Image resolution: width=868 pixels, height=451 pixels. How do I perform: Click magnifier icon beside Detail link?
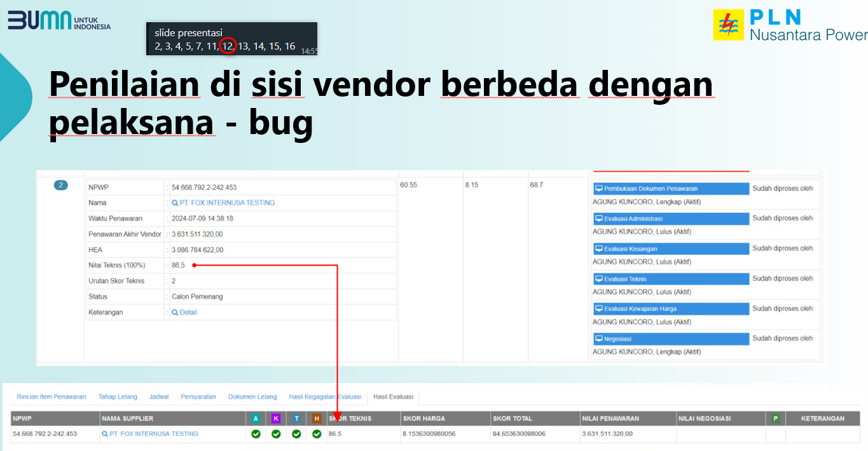175,313
